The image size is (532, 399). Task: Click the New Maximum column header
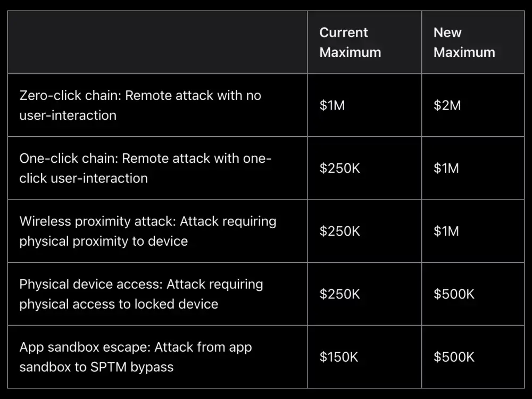tap(464, 43)
